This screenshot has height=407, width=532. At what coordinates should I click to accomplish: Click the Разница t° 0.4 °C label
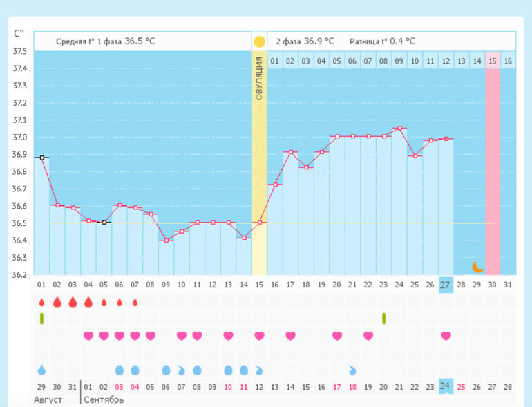pos(382,41)
